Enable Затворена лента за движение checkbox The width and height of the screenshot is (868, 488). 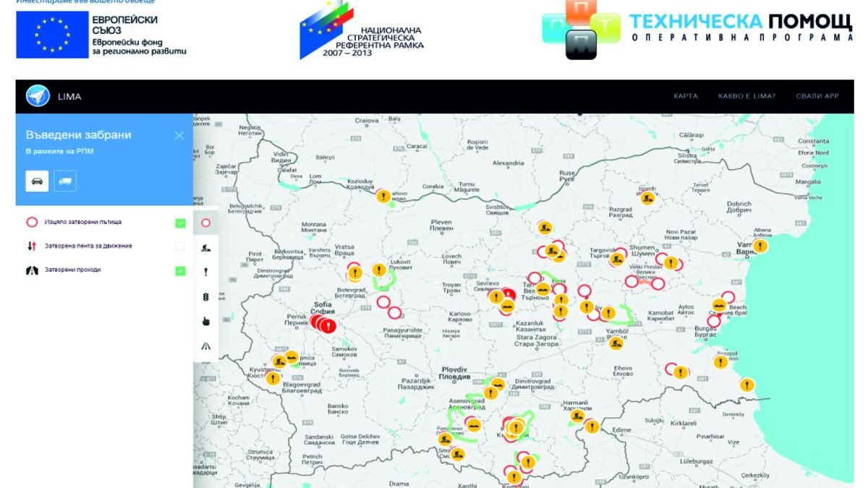tap(180, 247)
